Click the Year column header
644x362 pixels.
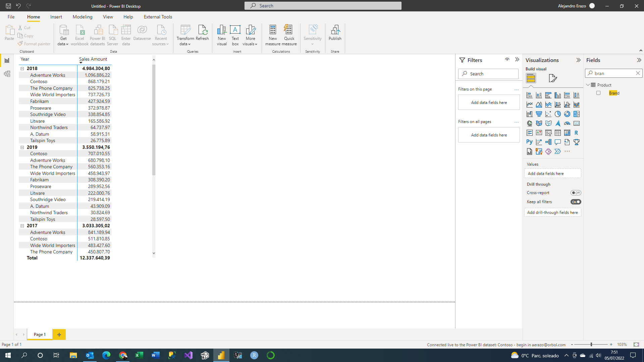[25, 59]
